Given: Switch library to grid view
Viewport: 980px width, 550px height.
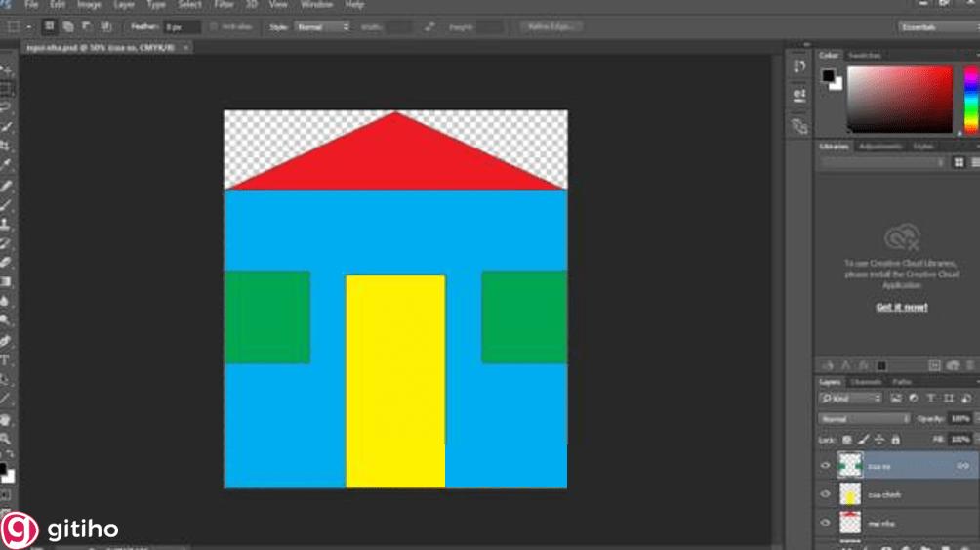Looking at the screenshot, I should click(x=959, y=163).
